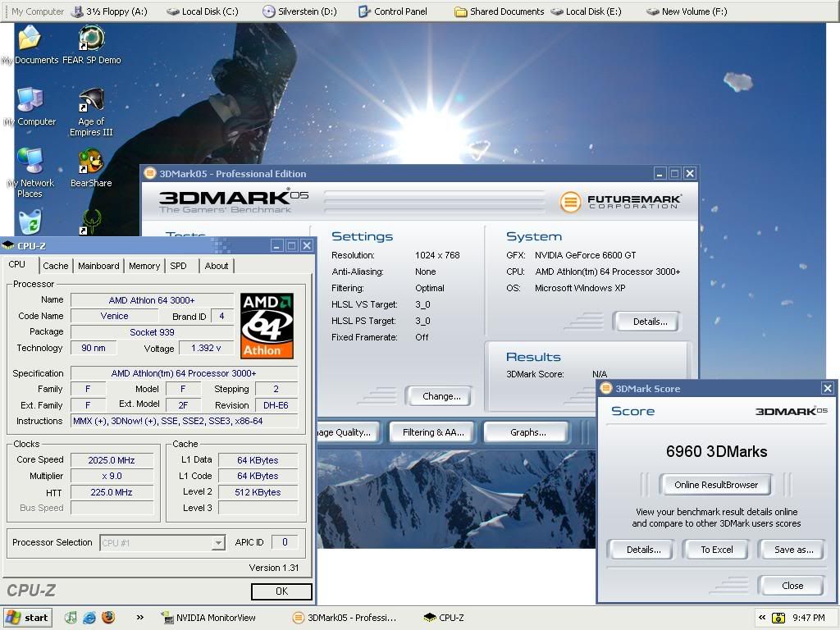Image resolution: width=840 pixels, height=630 pixels.
Task: Open Shared Documents toolbar shortcut
Action: click(500, 11)
